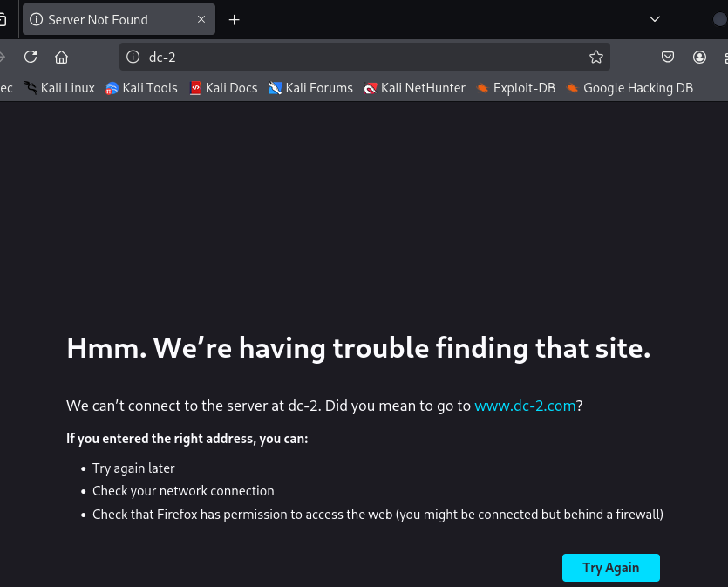Open the Kali Tools bookmark

pyautogui.click(x=141, y=88)
